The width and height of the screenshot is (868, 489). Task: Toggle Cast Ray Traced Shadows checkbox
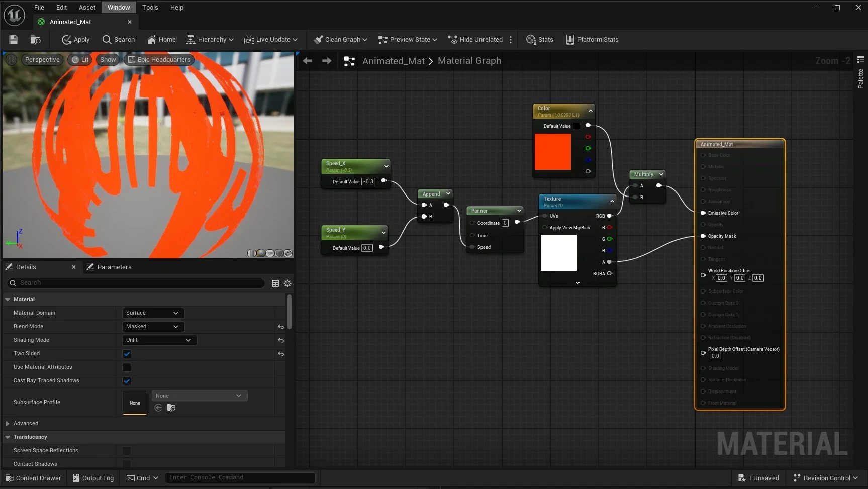tap(127, 381)
